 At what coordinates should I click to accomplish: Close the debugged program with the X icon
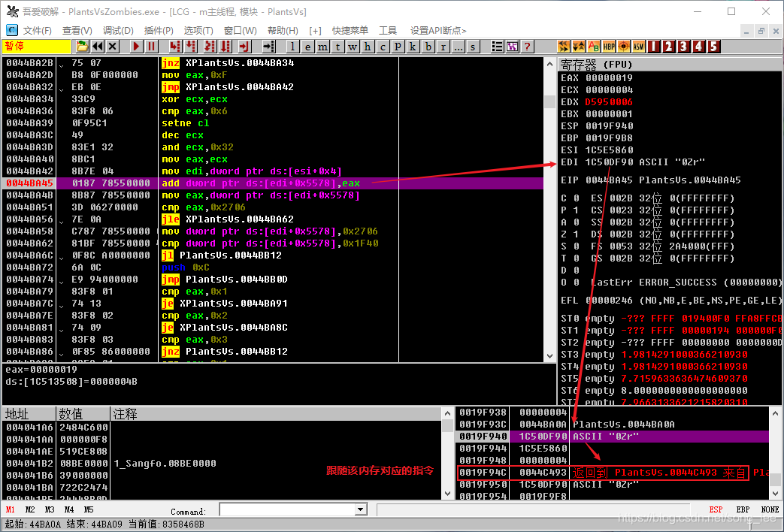point(113,47)
